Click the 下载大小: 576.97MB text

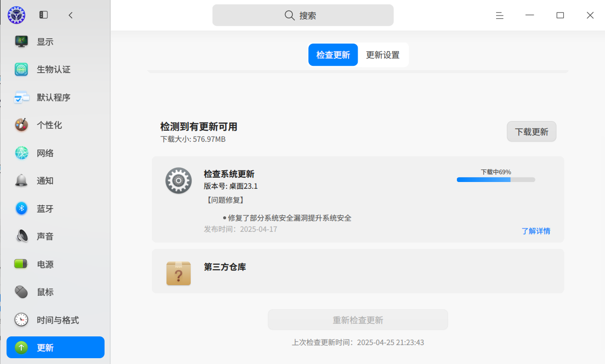click(x=193, y=139)
